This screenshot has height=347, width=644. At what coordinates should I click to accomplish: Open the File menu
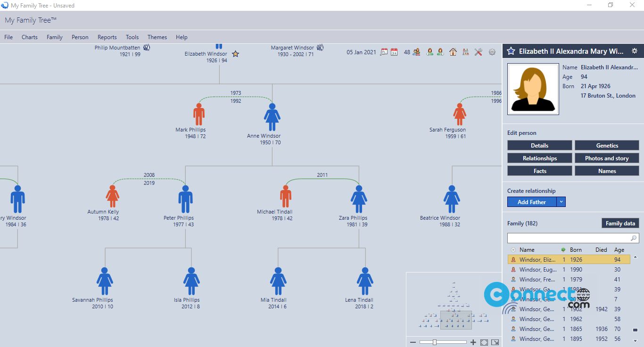(x=8, y=37)
